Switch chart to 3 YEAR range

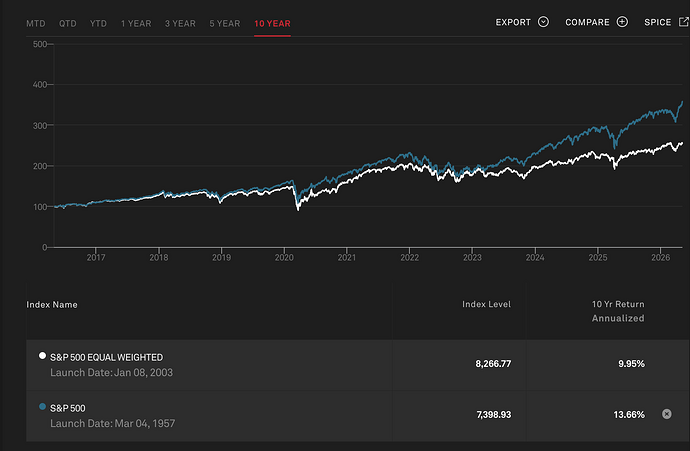click(x=180, y=23)
